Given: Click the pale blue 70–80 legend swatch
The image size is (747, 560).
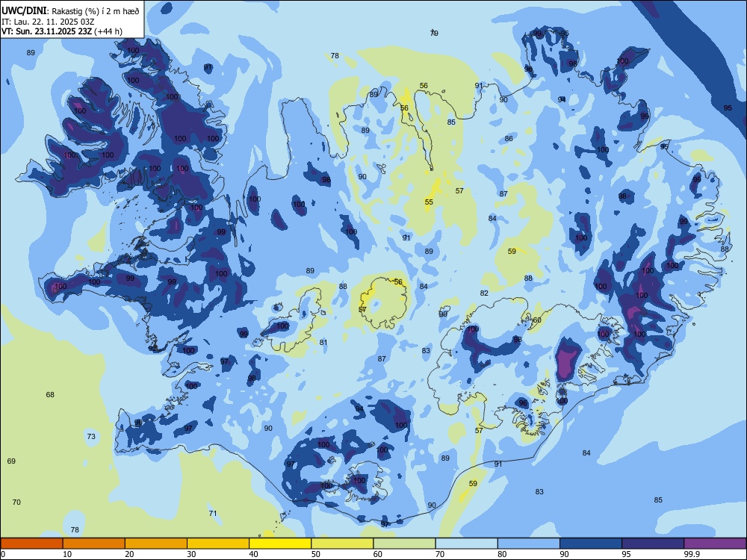Looking at the screenshot, I should coord(466,544).
